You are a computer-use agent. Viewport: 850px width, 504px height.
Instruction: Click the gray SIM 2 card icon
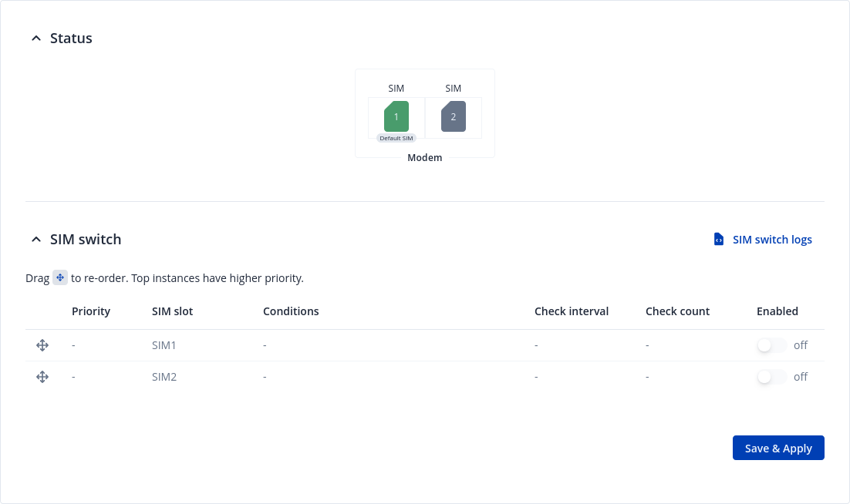[454, 116]
